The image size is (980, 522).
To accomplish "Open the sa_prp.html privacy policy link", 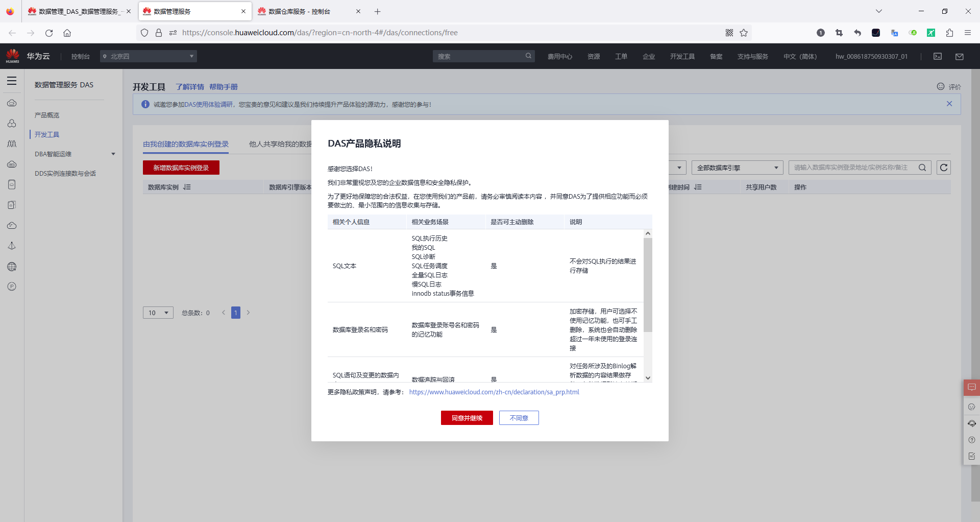I will [x=493, y=392].
